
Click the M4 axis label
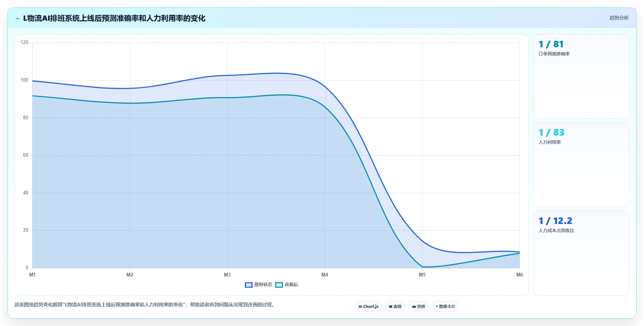[x=325, y=275]
